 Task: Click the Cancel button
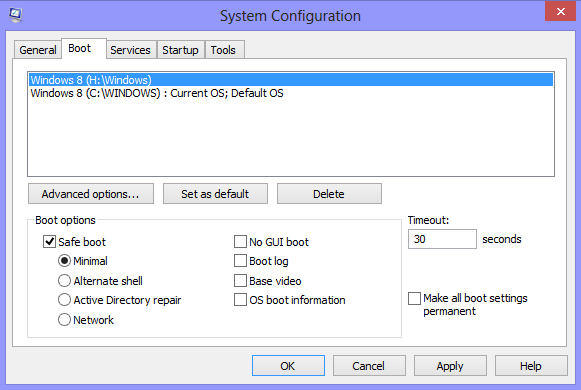pos(369,366)
